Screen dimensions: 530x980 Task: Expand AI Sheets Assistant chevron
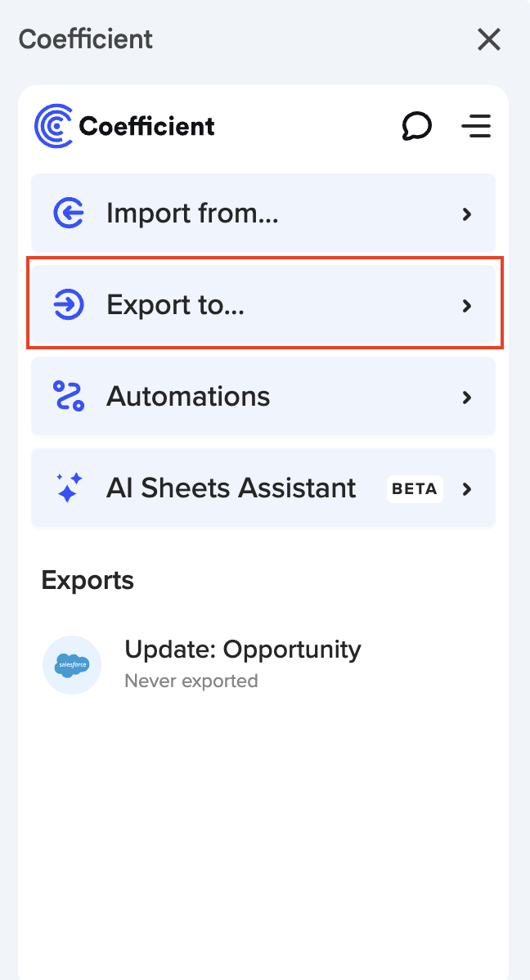point(467,489)
